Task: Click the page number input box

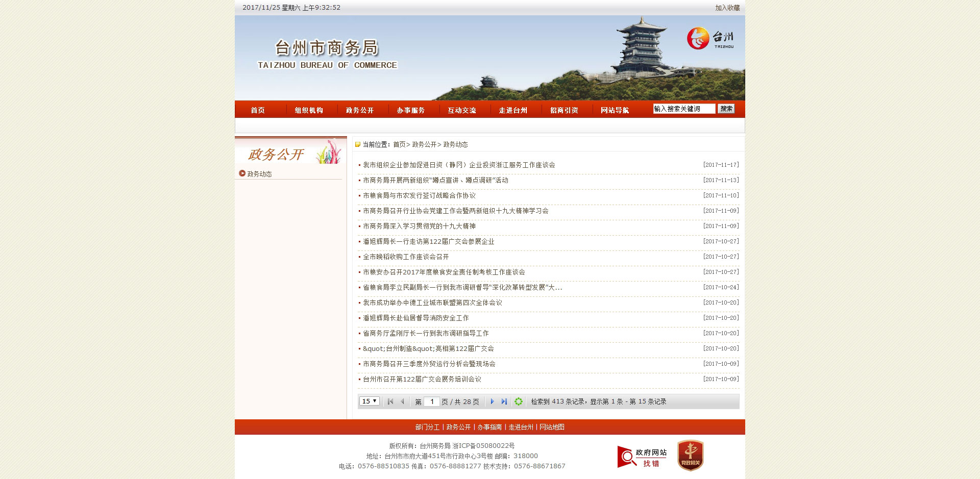Action: [x=431, y=401]
